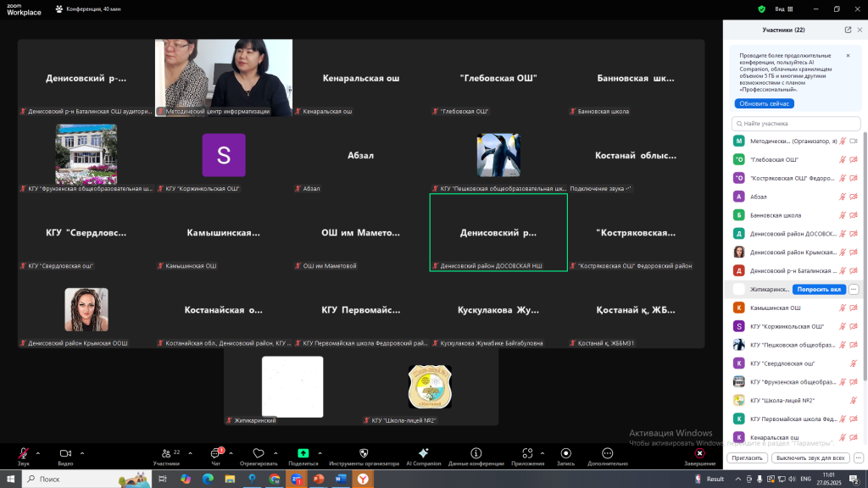Image resolution: width=868 pixels, height=488 pixels.
Task: Expand the arrow next to Чат
Action: tap(231, 454)
